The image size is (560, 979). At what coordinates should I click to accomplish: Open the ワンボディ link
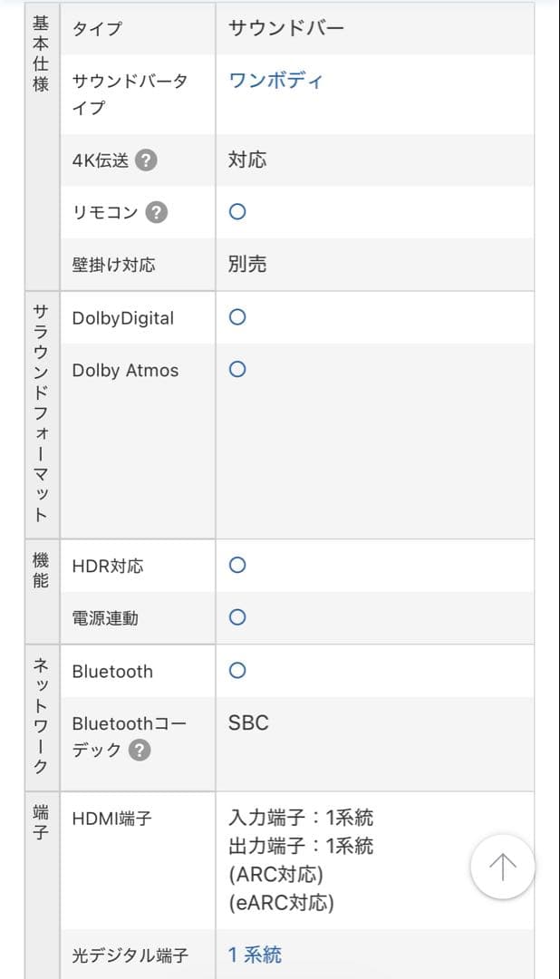275,81
